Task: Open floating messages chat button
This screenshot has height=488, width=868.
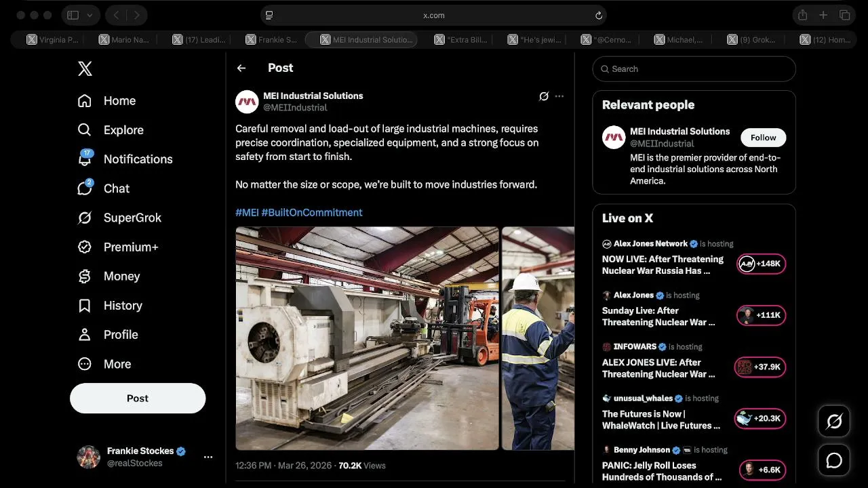Action: 834,461
